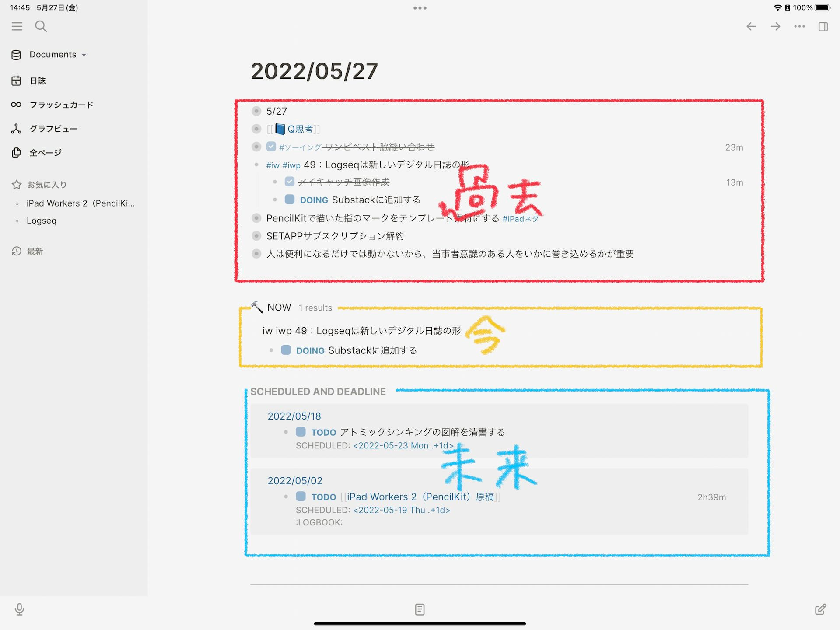840x630 pixels.
Task: Click the star icon for お気に入り
Action: pos(17,185)
